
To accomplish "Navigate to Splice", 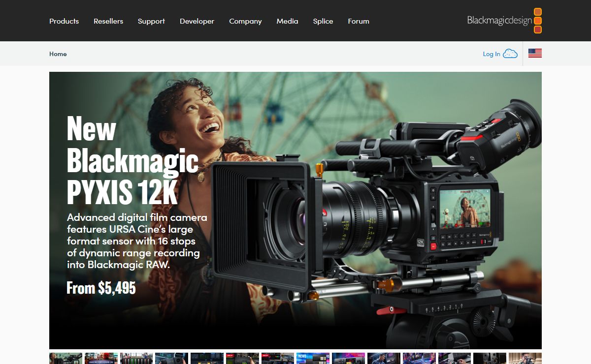I will [x=323, y=21].
